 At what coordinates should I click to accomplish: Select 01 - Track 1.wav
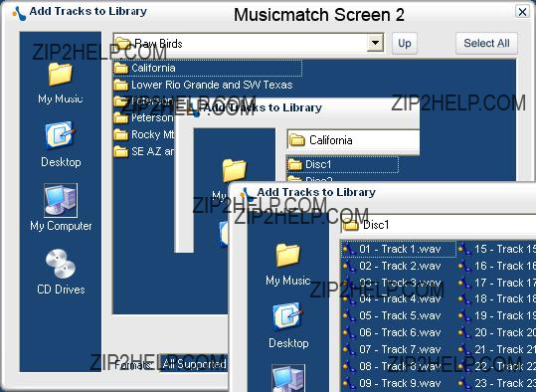coord(399,249)
